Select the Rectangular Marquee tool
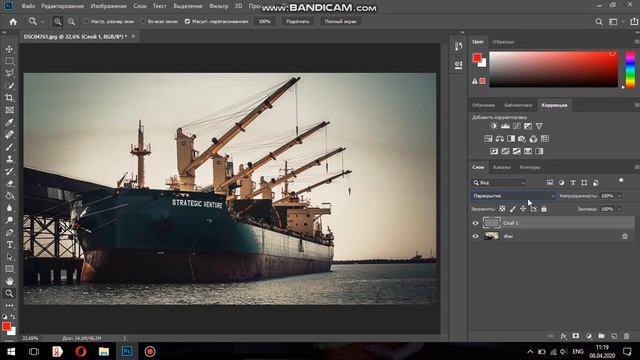Image resolution: width=640 pixels, height=360 pixels. (9, 61)
